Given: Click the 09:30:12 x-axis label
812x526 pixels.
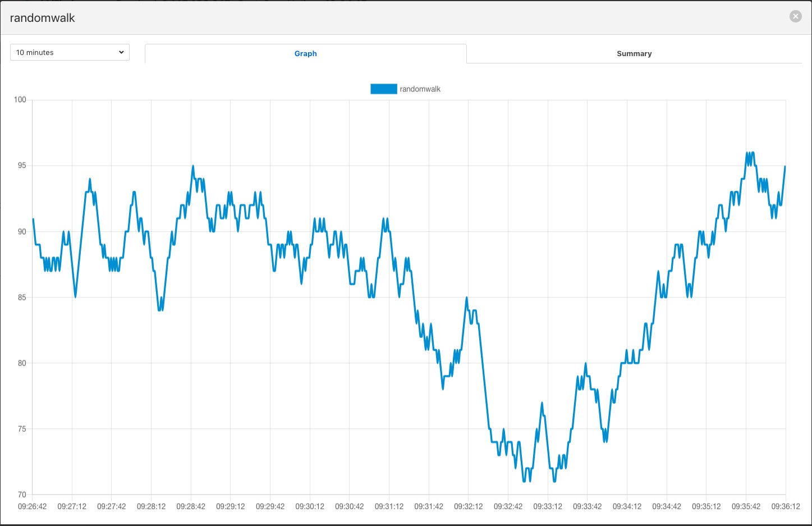Looking at the screenshot, I should 310,506.
